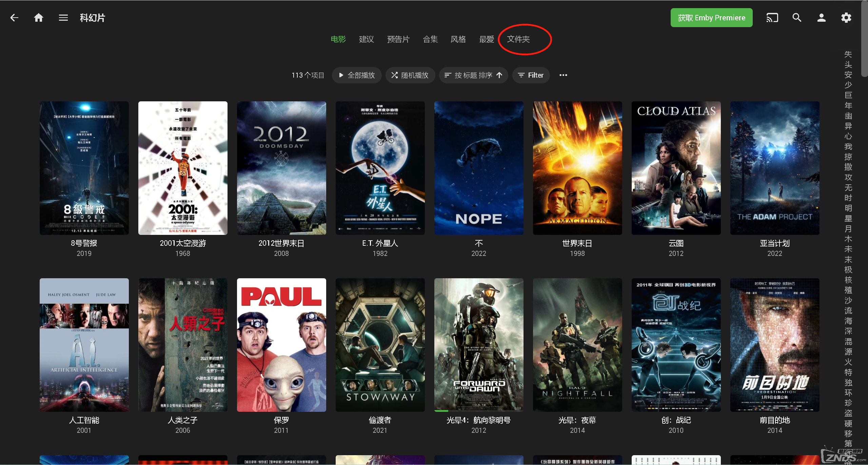Jump to index character 流
This screenshot has width=868, height=465.
point(848,311)
